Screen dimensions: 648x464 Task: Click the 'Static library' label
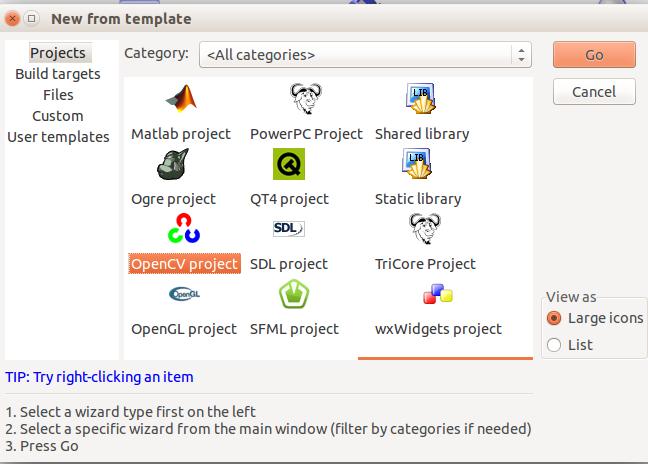pyautogui.click(x=418, y=199)
